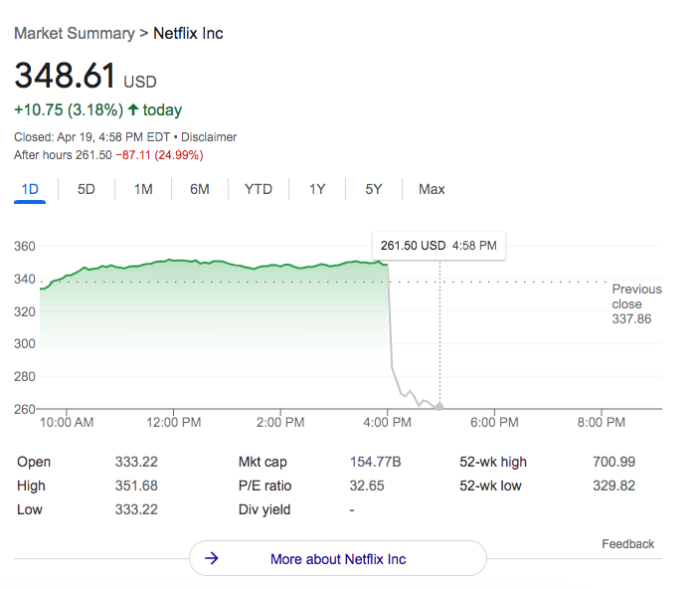
Task: Click the gray dot marker on the after-hours line
Action: (440, 406)
